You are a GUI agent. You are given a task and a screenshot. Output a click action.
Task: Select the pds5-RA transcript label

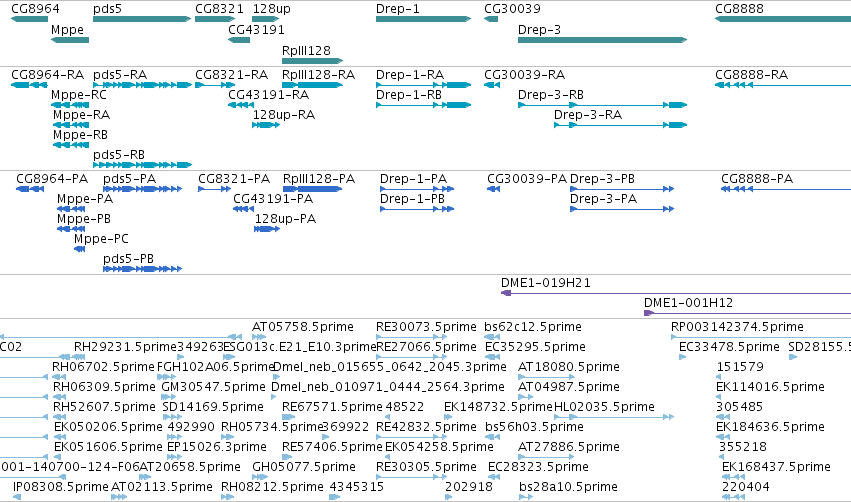(120, 74)
